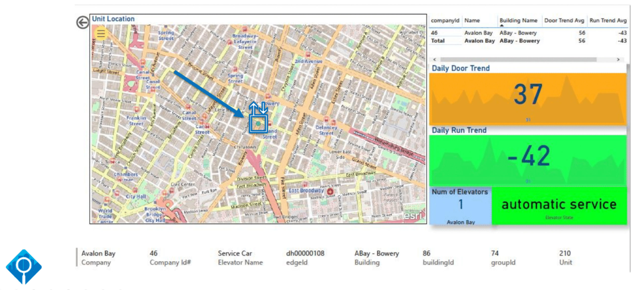
Task: Sort by Door Trend Avg column
Action: point(564,21)
